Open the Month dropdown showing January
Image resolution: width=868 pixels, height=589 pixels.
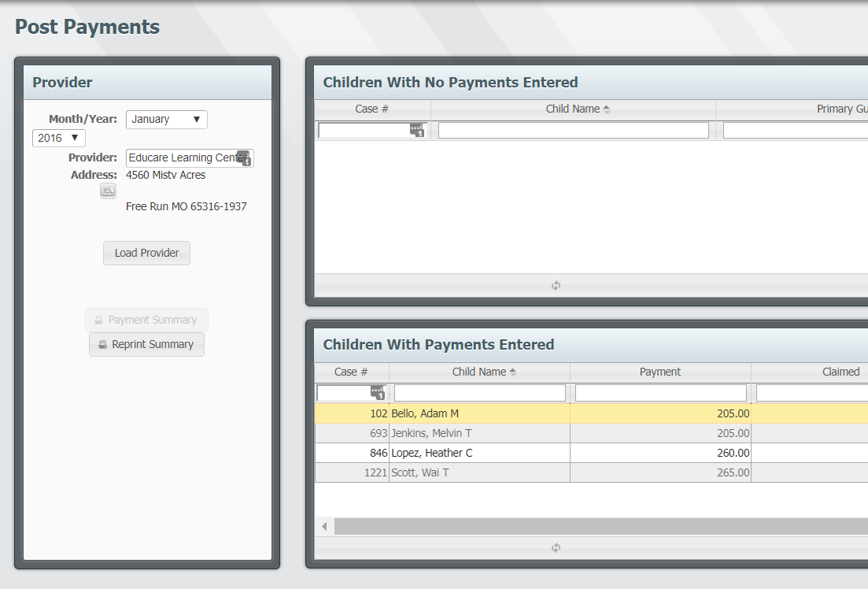[167, 120]
